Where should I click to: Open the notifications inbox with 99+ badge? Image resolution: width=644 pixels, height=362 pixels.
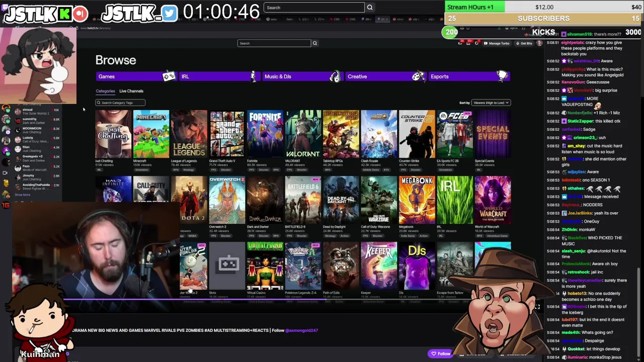pyautogui.click(x=468, y=43)
